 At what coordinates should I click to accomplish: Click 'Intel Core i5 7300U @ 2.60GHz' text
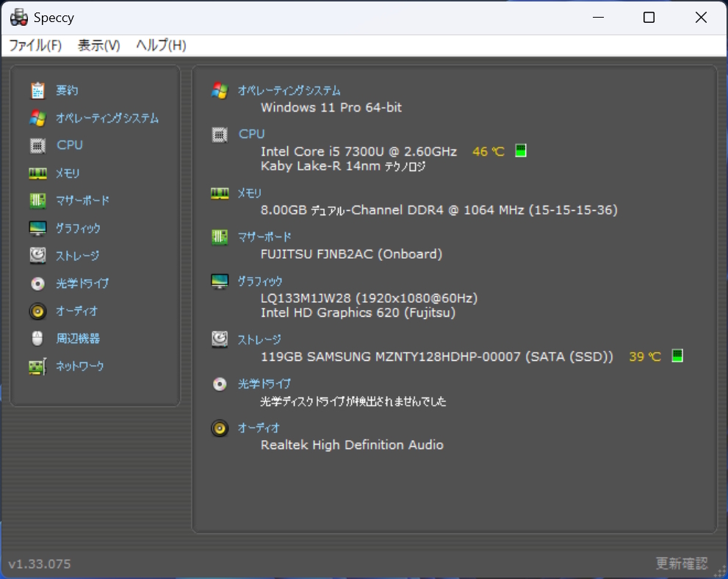point(358,151)
